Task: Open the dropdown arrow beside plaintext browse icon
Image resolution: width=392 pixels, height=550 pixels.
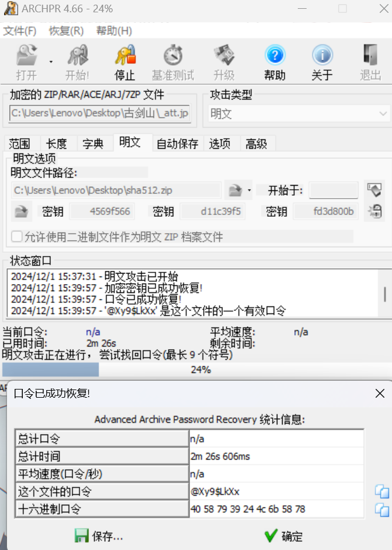Action: coord(249,190)
